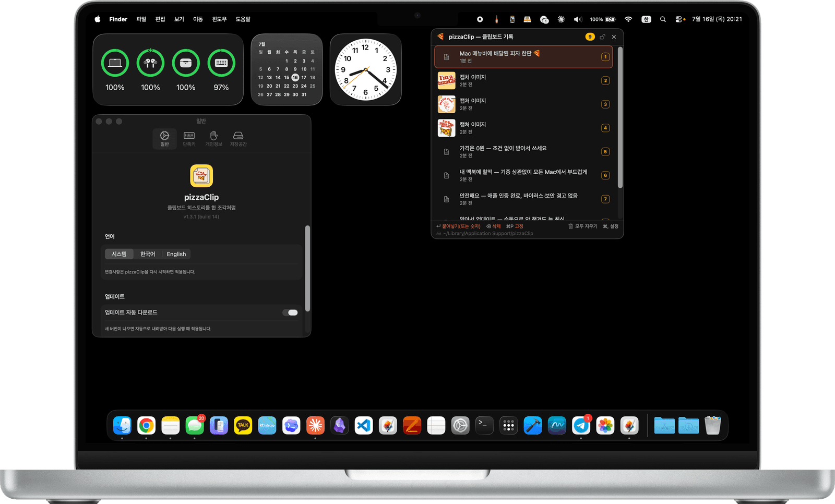Click day 16 in the calendar widget
This screenshot has height=504, width=835.
pyautogui.click(x=295, y=78)
